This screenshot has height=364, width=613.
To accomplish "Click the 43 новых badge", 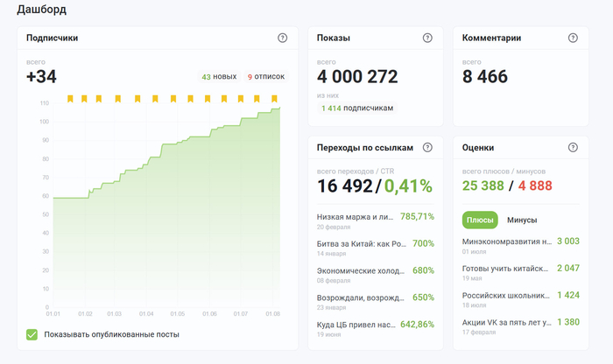I will click(x=219, y=76).
